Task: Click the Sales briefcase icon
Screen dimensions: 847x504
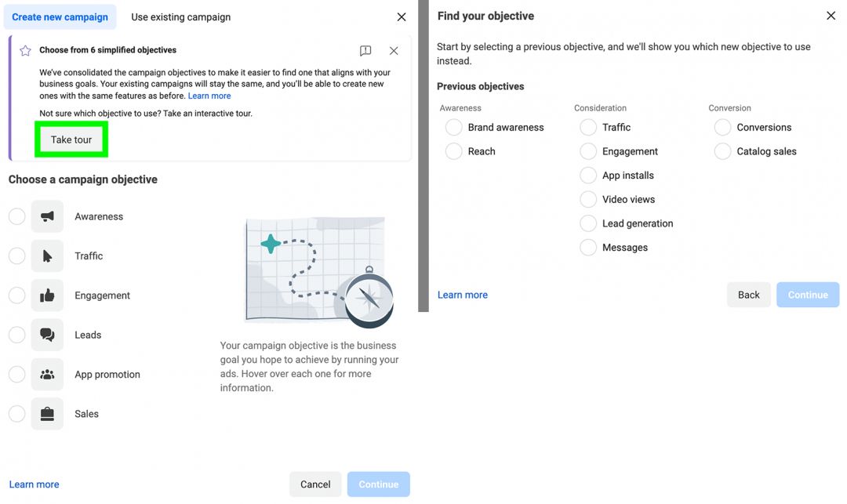Action: [x=47, y=414]
